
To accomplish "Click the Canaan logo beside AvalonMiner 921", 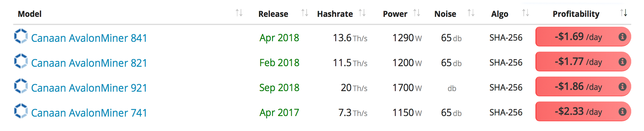I will (21, 86).
